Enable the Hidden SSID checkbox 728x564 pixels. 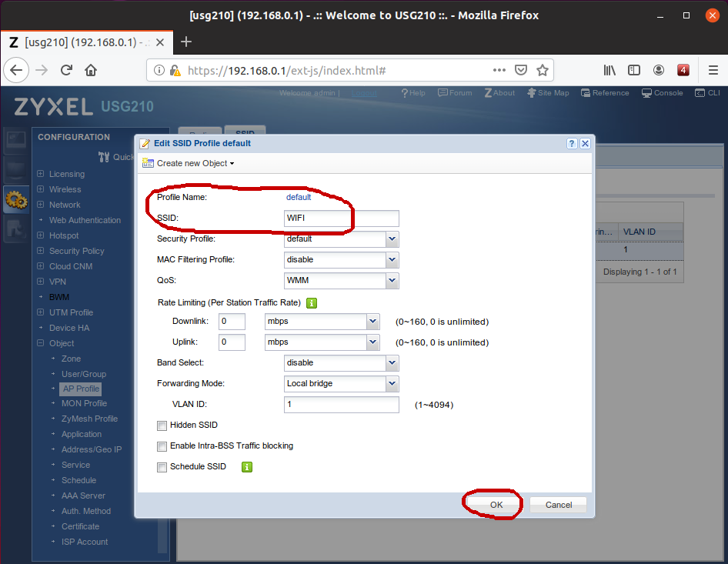pos(162,426)
